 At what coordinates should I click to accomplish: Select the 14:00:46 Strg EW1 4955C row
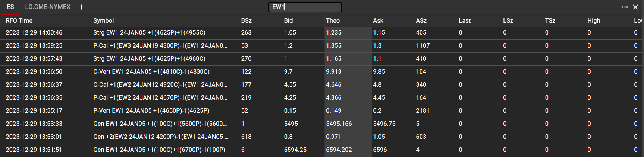pos(149,33)
